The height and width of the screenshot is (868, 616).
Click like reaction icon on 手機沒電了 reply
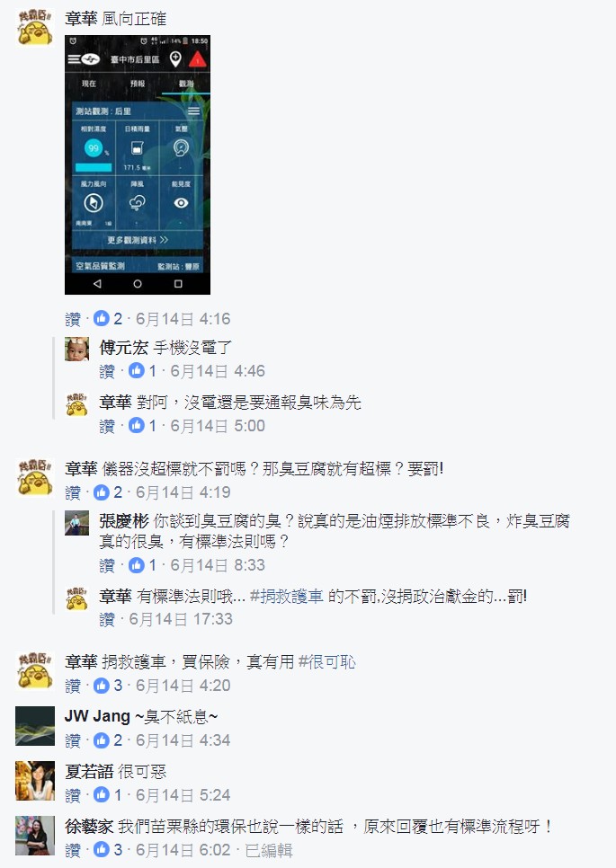[136, 370]
